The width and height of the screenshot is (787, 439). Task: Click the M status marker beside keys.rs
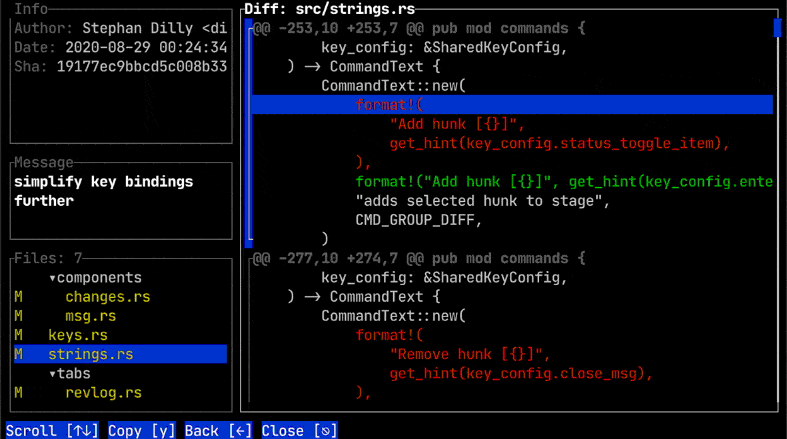coord(18,335)
